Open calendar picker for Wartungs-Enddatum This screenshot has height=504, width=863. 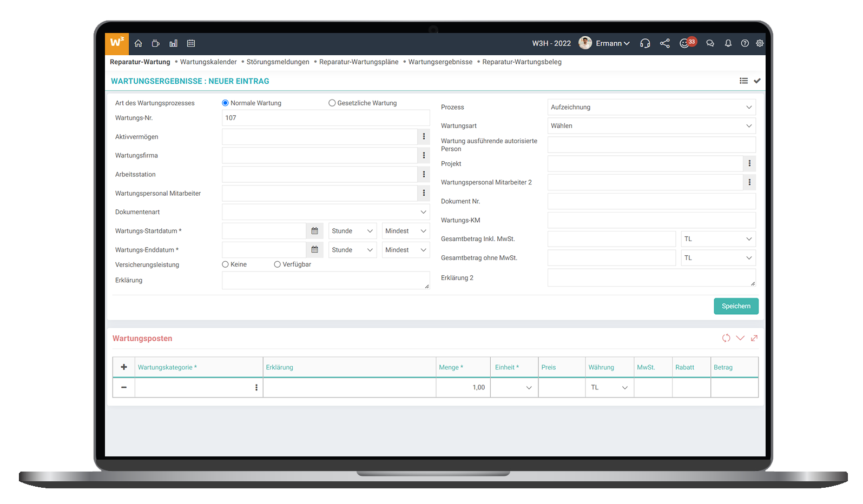[315, 250]
